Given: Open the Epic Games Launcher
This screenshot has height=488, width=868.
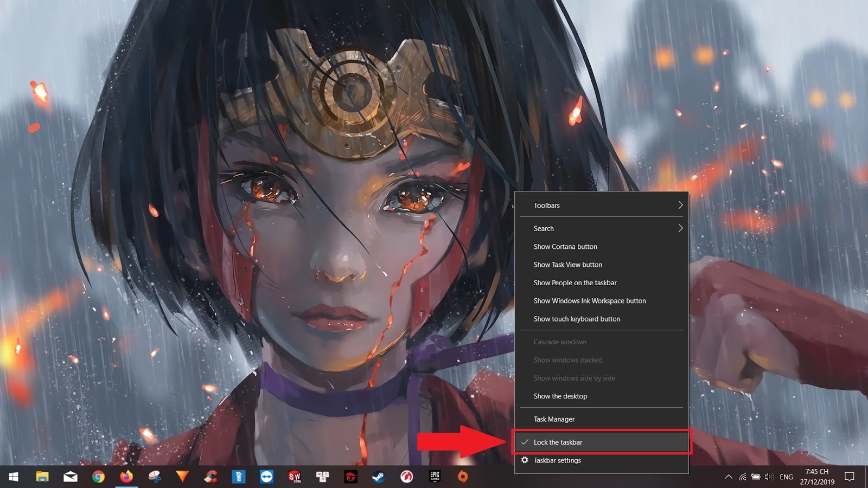Looking at the screenshot, I should 435,477.
